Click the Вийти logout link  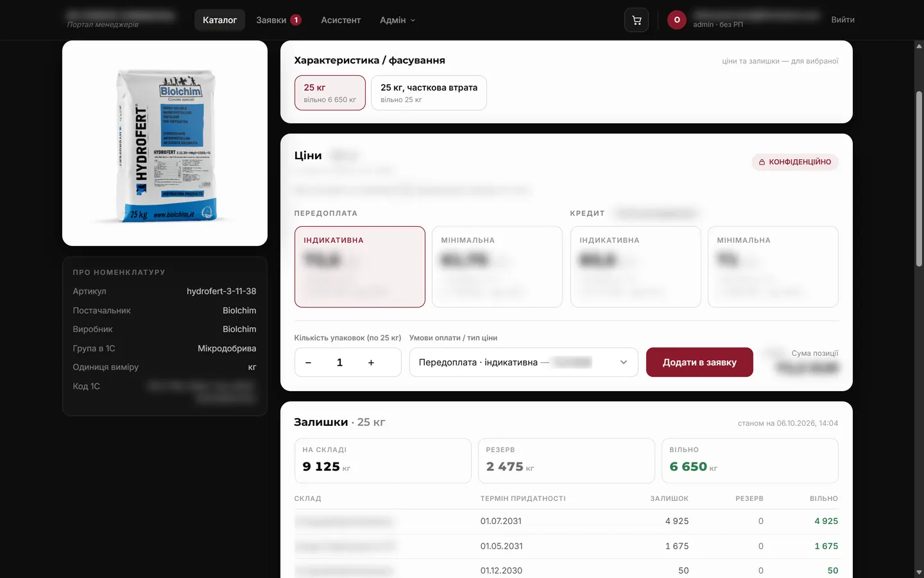click(x=843, y=20)
